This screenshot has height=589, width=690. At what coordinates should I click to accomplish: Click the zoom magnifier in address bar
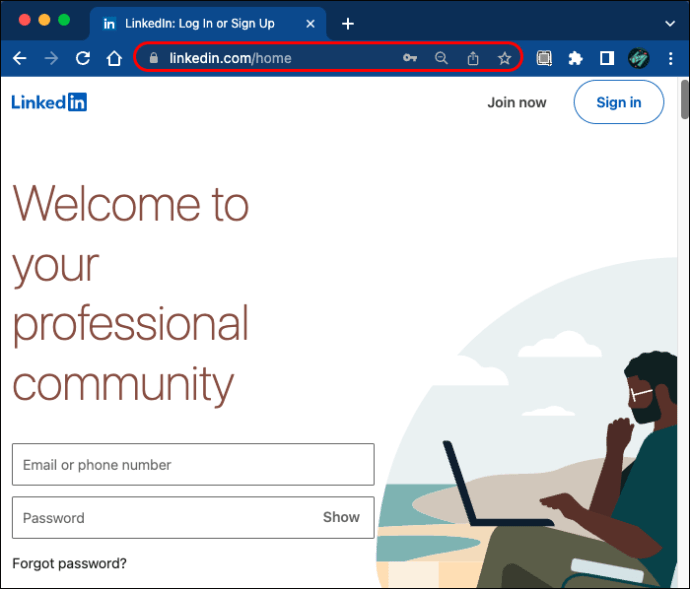point(441,58)
